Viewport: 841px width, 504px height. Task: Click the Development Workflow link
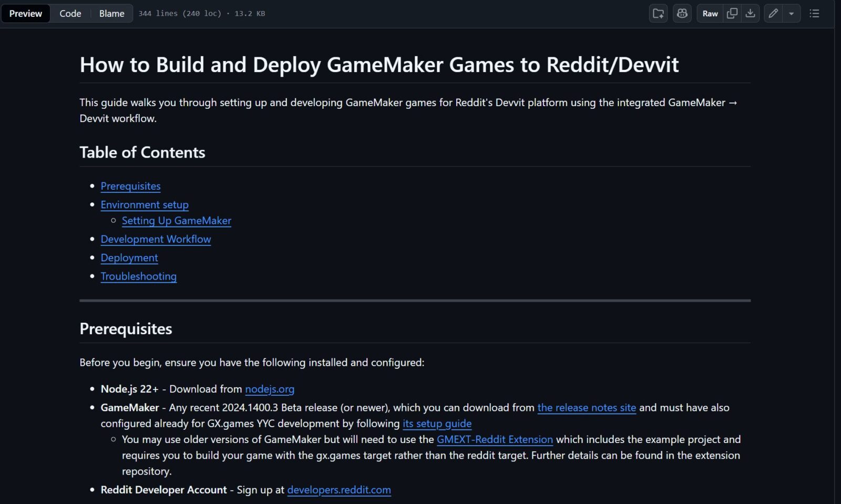pos(156,239)
